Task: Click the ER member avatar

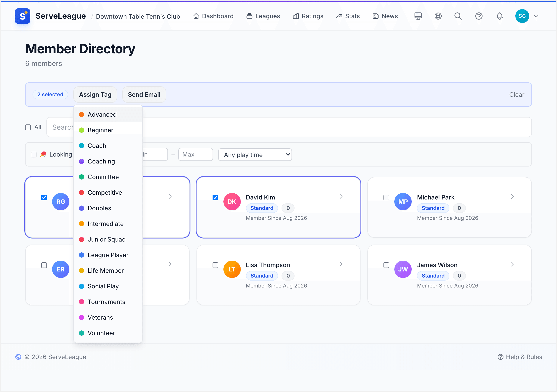Action: point(61,269)
